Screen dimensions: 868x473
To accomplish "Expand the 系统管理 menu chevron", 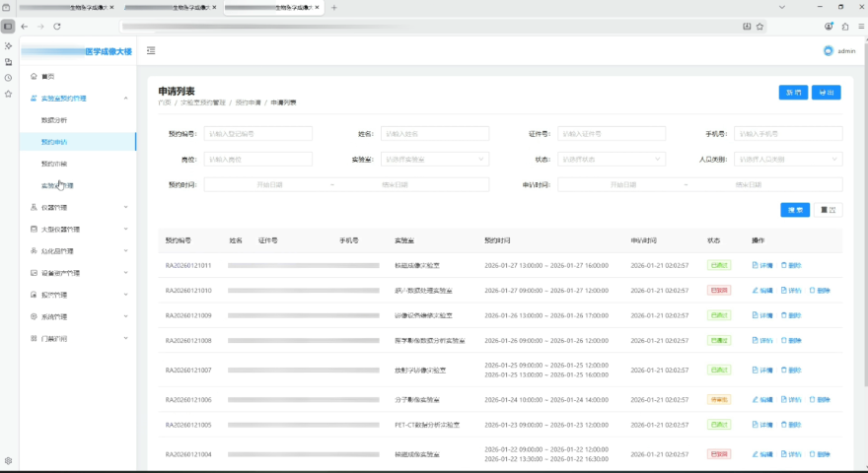I will tap(125, 316).
